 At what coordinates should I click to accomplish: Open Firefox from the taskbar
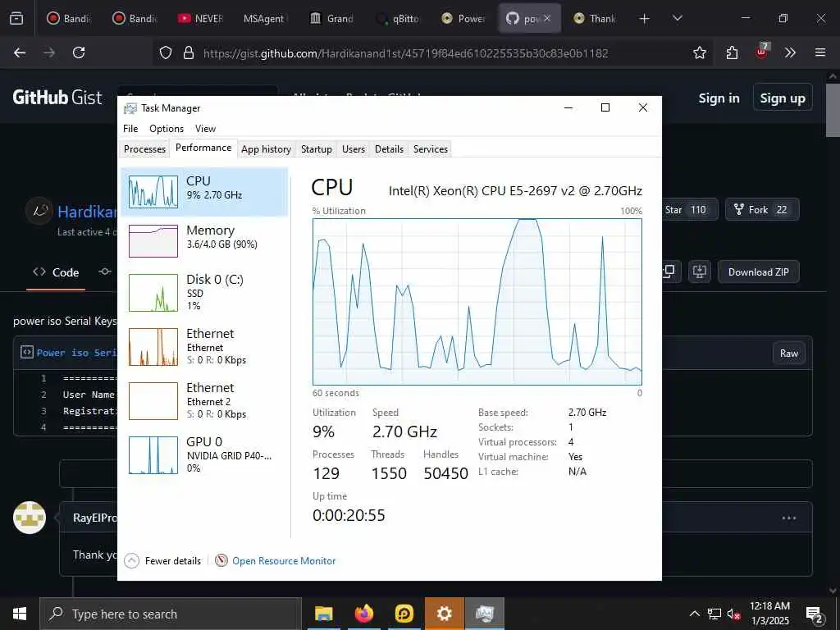point(363,614)
